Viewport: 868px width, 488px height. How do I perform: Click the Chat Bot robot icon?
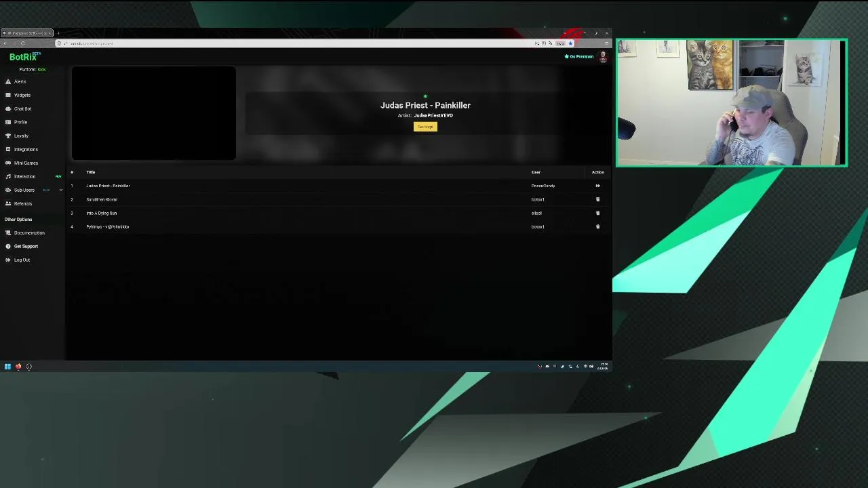[x=7, y=108]
